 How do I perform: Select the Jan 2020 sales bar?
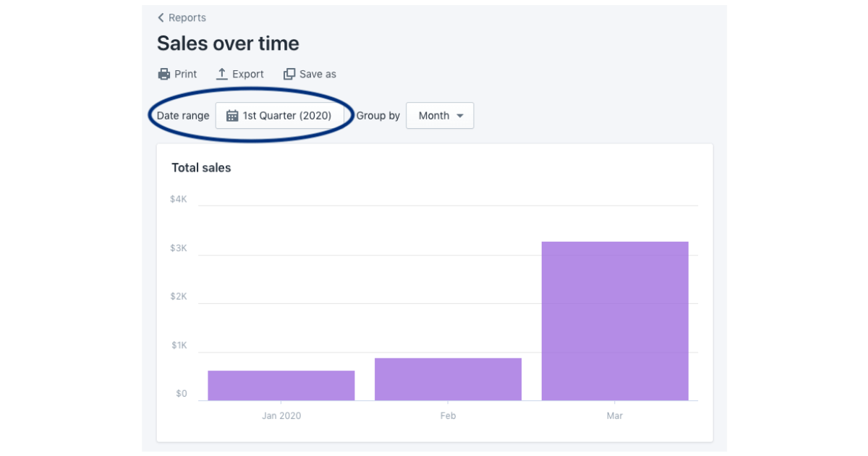[281, 385]
